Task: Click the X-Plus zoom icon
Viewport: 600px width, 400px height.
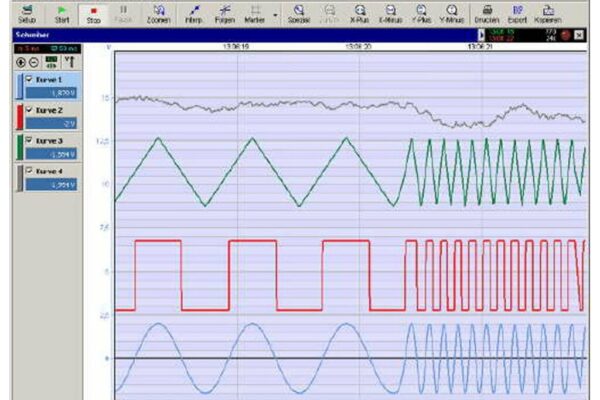Action: 359,13
